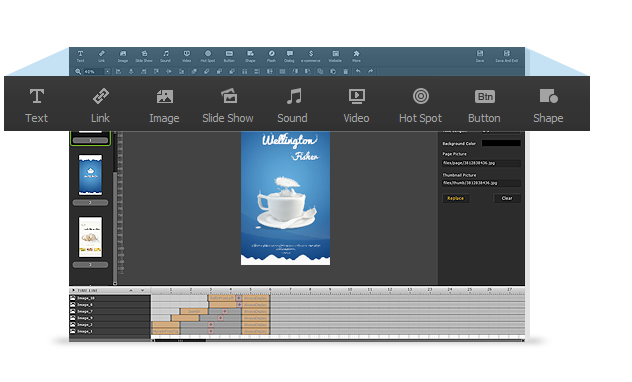Screen dimensions: 632x382
Task: Select the Image_7 timeline layer
Action: pos(110,311)
